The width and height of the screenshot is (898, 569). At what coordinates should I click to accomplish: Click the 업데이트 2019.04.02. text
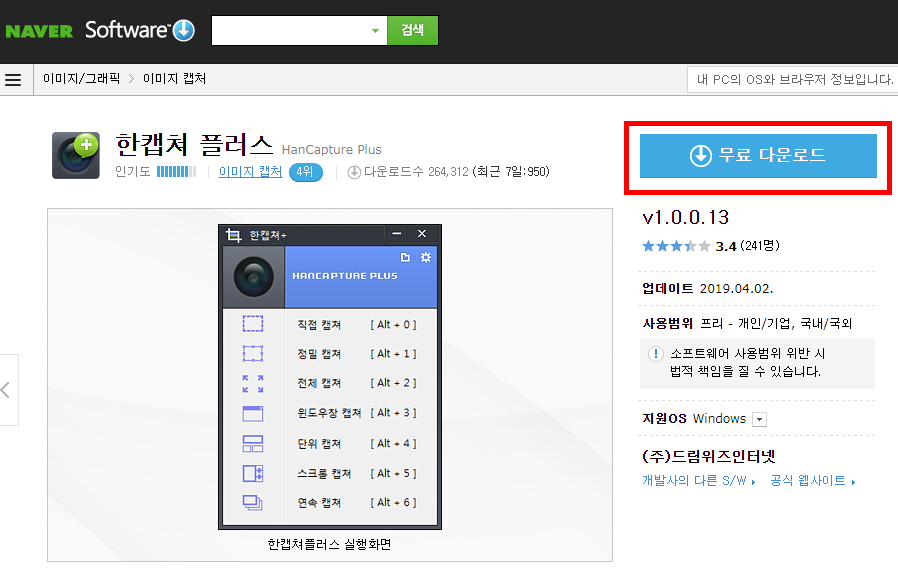[x=707, y=289]
